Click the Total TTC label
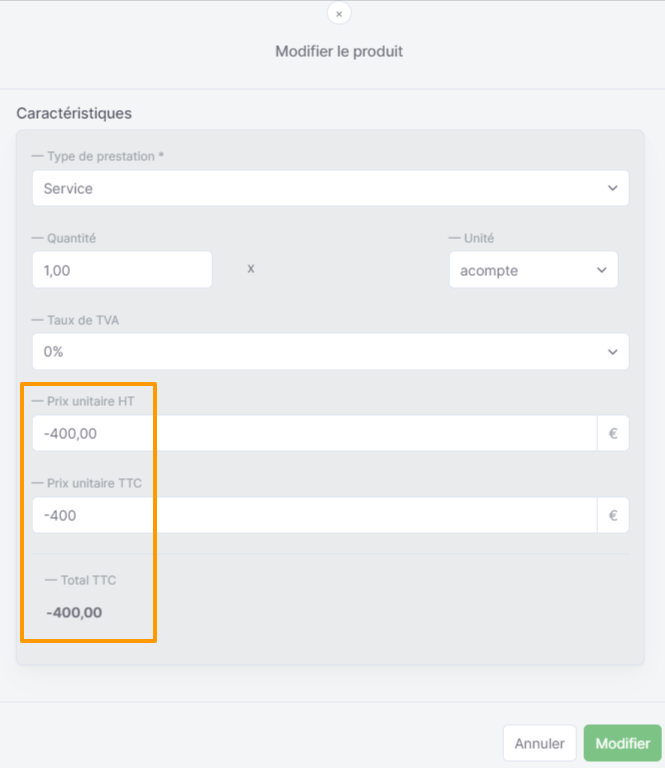665x768 pixels. click(89, 580)
